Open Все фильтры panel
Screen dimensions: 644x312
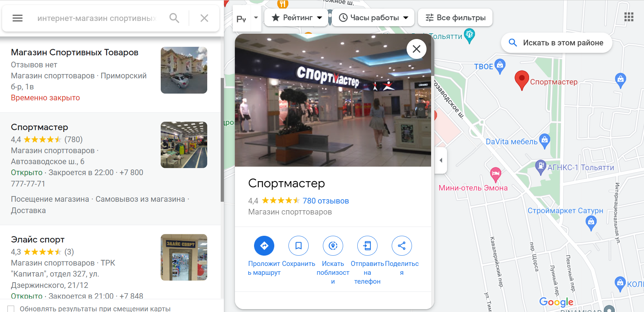click(455, 17)
